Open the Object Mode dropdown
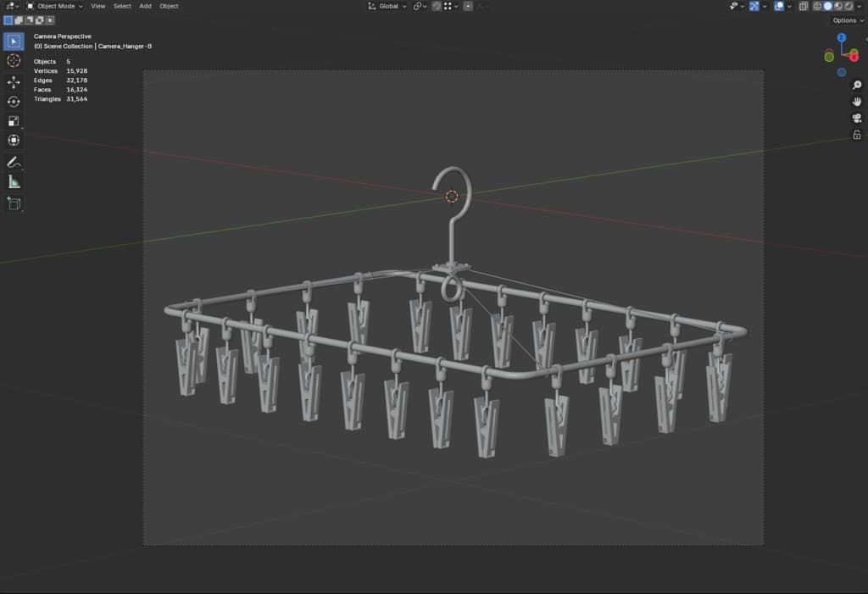The height and width of the screenshot is (594, 868). [x=54, y=6]
